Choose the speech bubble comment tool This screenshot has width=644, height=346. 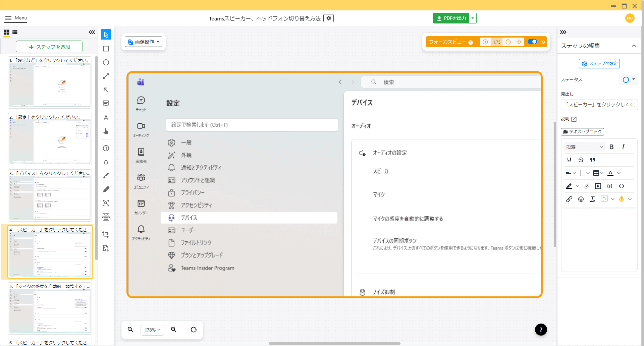click(106, 104)
